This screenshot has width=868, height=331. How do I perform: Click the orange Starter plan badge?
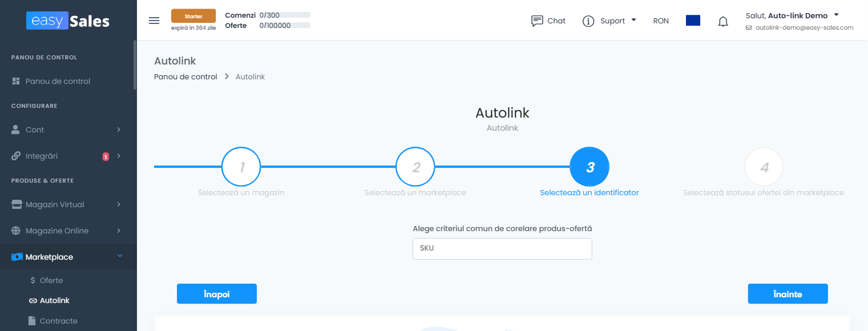pos(193,16)
